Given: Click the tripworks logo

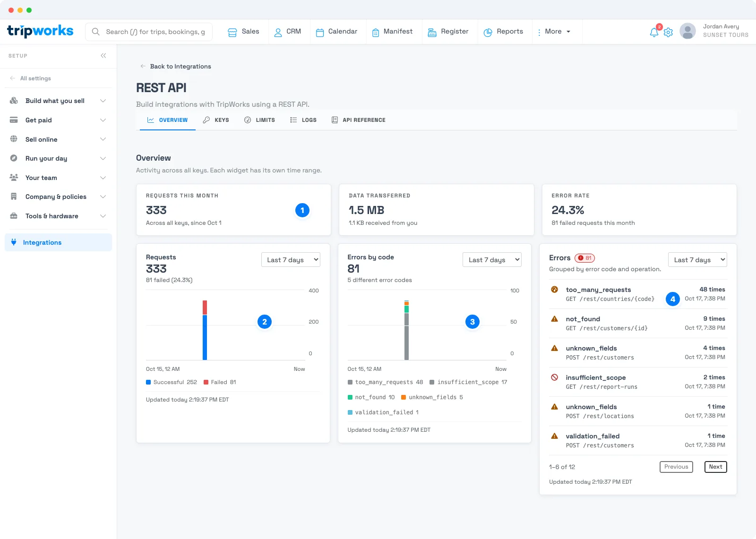Looking at the screenshot, I should (x=40, y=31).
